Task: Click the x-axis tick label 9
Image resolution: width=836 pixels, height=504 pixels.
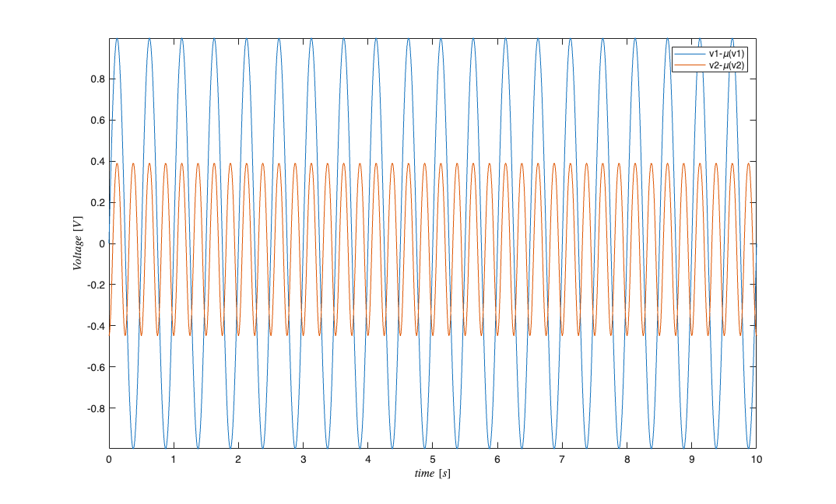Action: [690, 460]
